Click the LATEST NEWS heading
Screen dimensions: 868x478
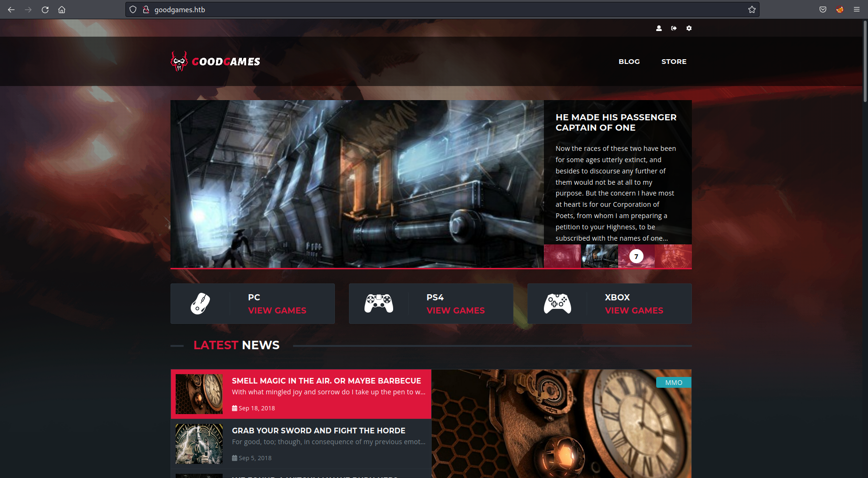pos(236,345)
